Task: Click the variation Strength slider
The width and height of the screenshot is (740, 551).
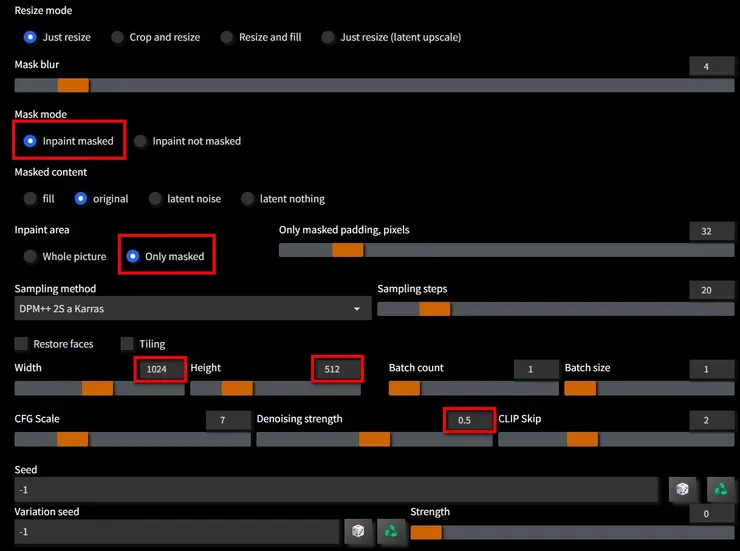Action: tap(572, 533)
